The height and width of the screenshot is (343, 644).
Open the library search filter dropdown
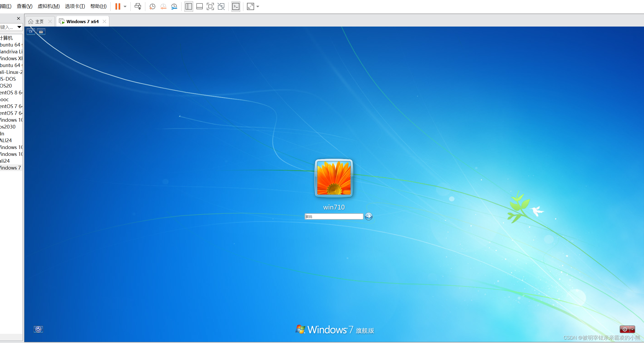pos(19,27)
